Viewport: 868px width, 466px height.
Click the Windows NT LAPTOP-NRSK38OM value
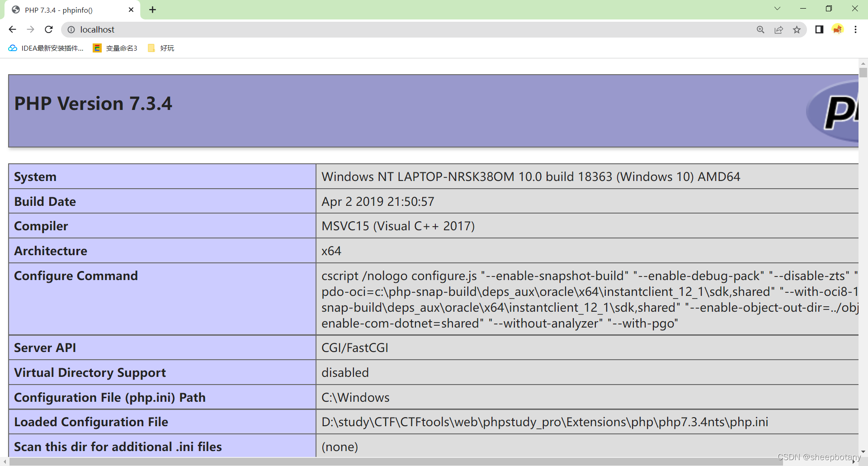click(531, 177)
